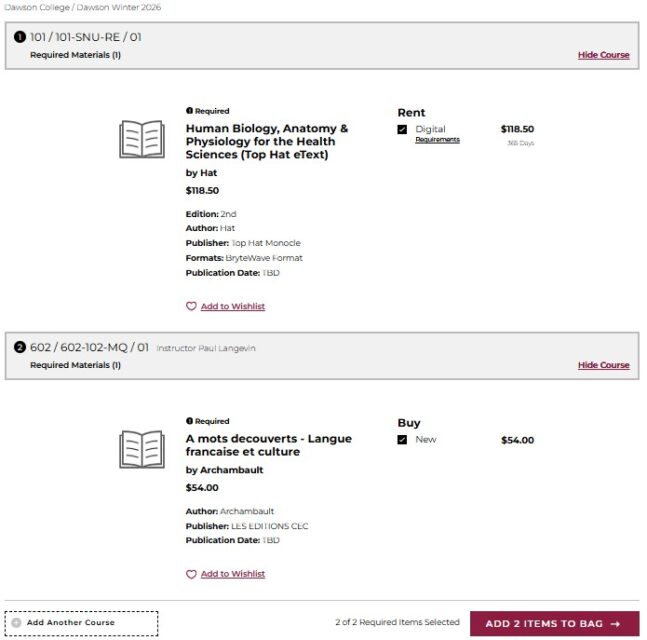Uncheck the Digital rental checkbox
The width and height of the screenshot is (647, 640).
tap(402, 129)
